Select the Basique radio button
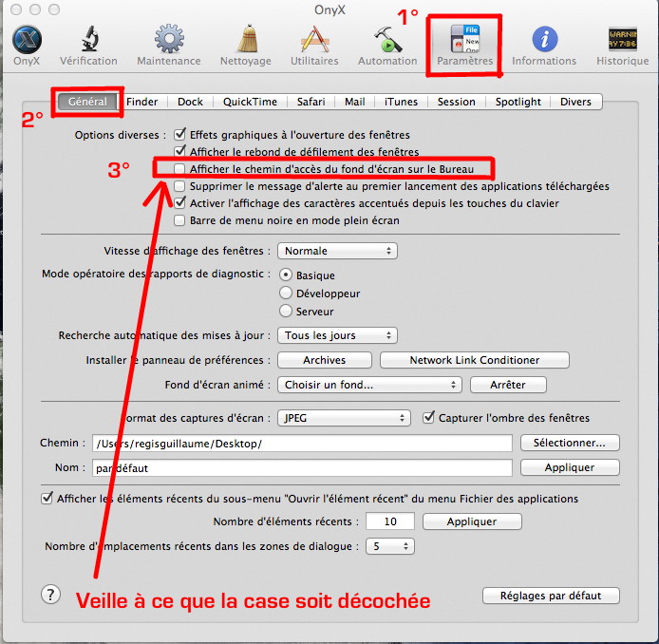 (286, 275)
